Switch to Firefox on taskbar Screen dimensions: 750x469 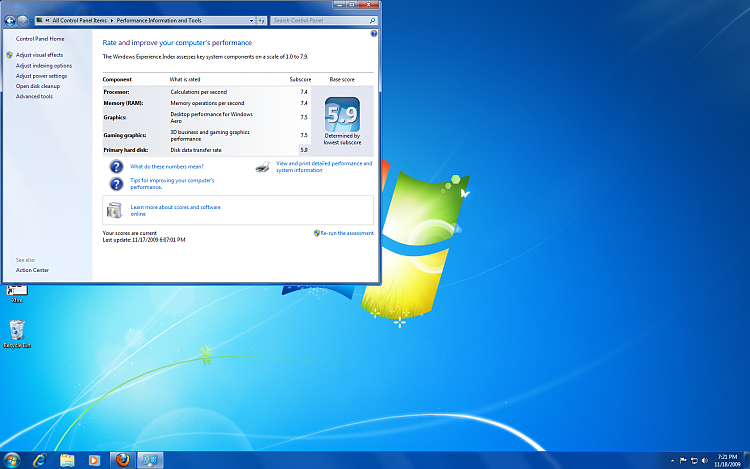tap(123, 460)
